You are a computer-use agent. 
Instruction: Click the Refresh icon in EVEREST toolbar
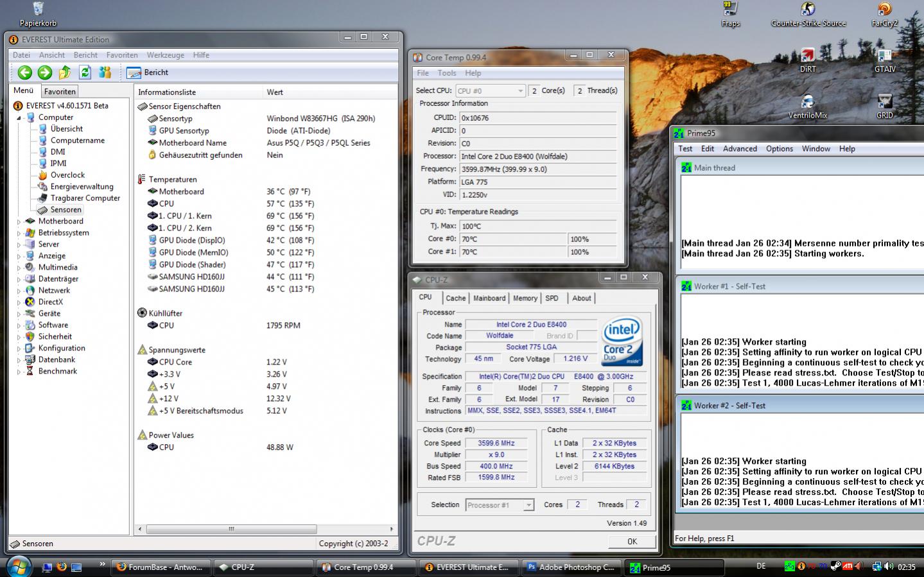click(85, 73)
